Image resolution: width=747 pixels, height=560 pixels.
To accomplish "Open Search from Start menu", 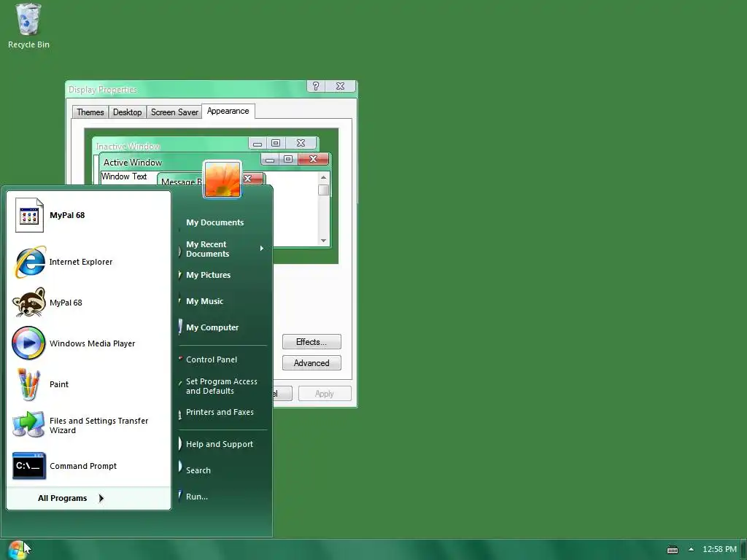I will click(222, 470).
